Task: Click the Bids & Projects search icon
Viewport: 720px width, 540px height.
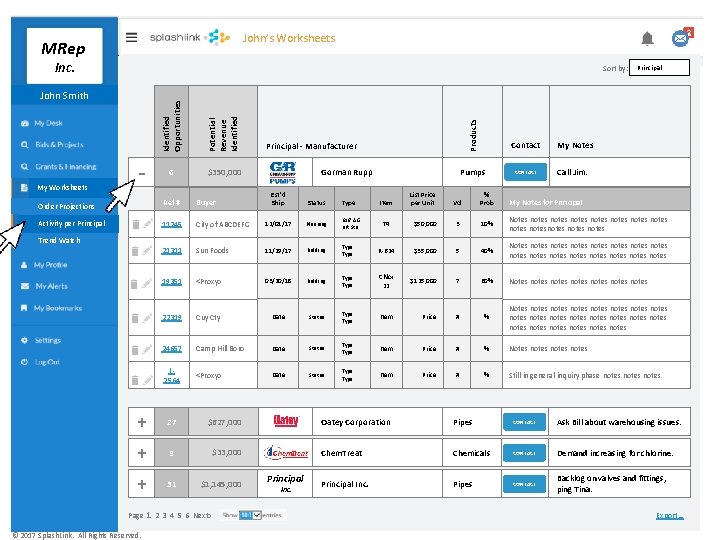Action: pos(24,145)
